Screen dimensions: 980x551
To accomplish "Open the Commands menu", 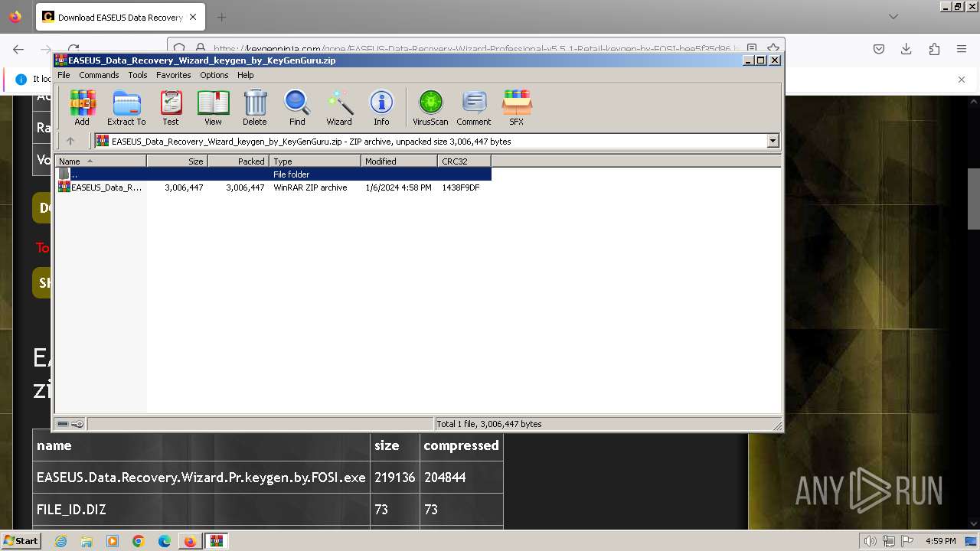I will [x=99, y=75].
